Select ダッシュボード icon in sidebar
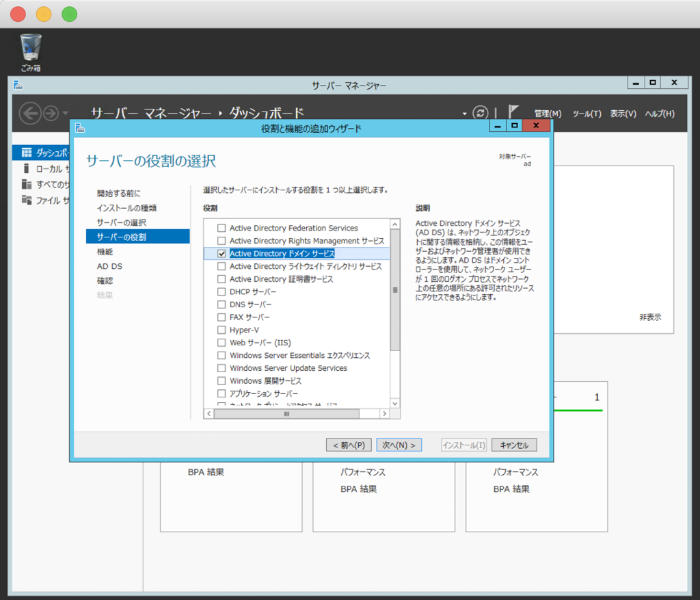 (27, 153)
